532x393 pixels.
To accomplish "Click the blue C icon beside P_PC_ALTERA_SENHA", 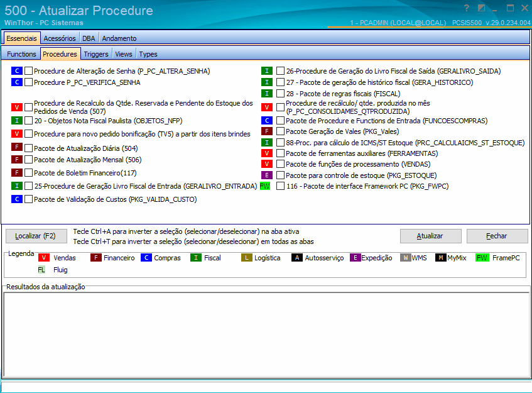I will 16,71.
